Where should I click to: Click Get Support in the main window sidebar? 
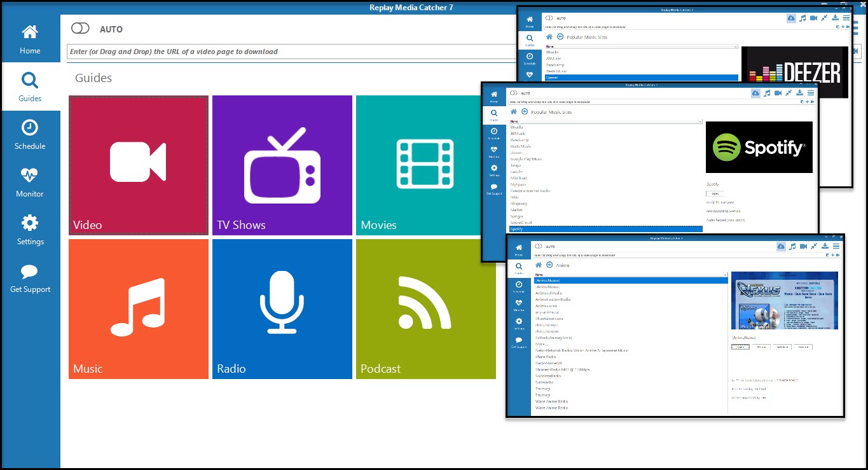pyautogui.click(x=30, y=278)
